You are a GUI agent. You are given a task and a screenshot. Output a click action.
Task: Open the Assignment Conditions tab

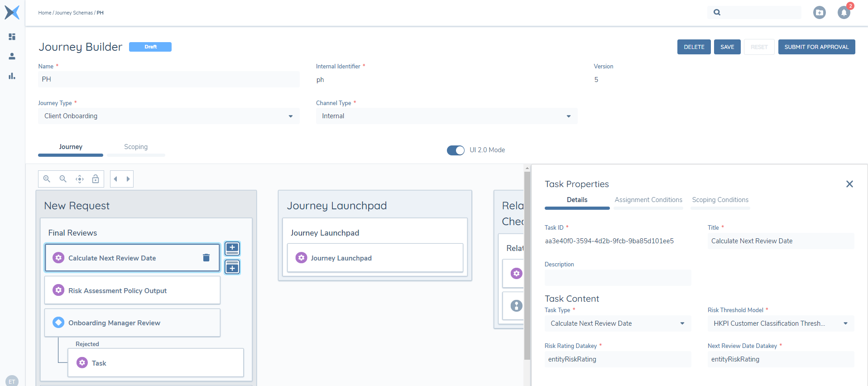[x=648, y=200]
